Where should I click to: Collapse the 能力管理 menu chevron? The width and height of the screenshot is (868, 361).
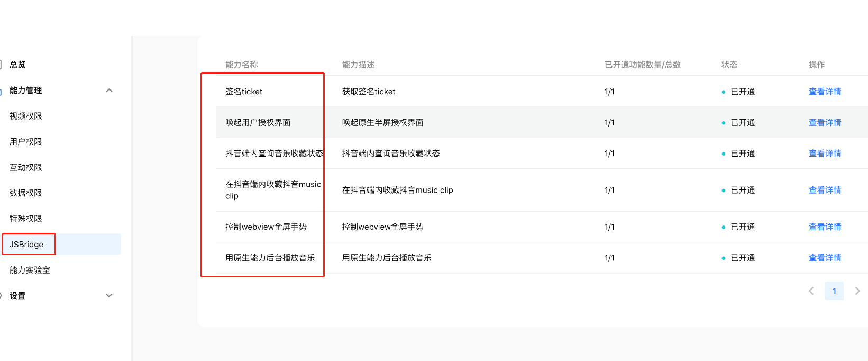pos(109,91)
